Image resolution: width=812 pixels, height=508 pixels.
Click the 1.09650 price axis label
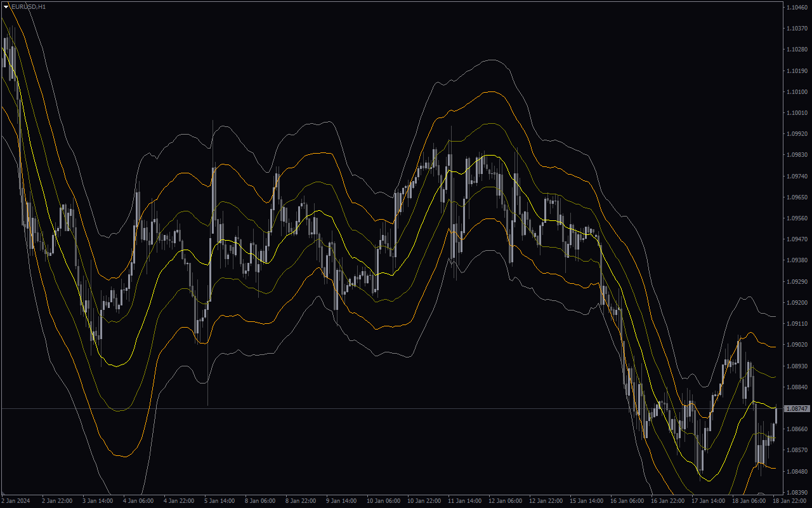pos(797,197)
